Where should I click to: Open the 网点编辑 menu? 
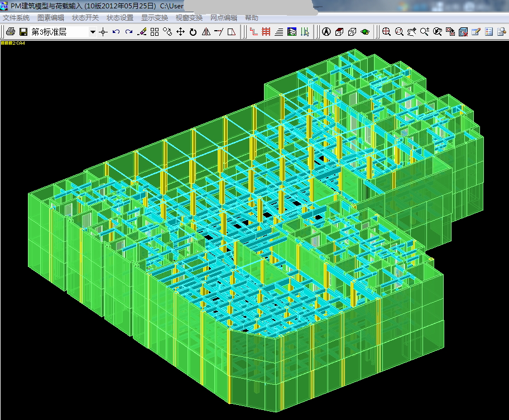pyautogui.click(x=223, y=18)
